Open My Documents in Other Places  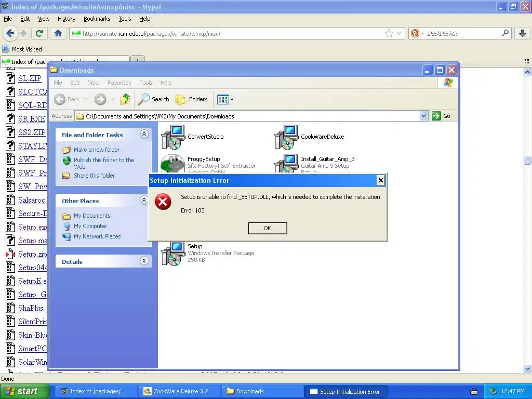(92, 216)
